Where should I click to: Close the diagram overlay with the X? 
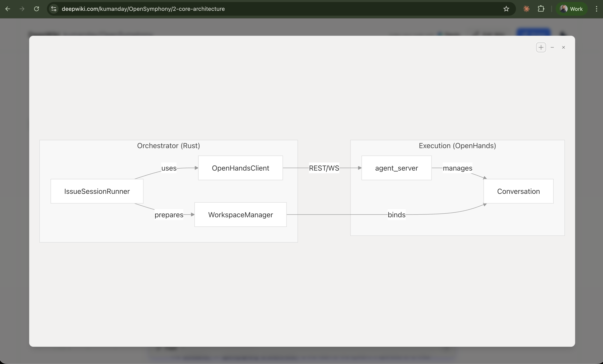pyautogui.click(x=564, y=47)
